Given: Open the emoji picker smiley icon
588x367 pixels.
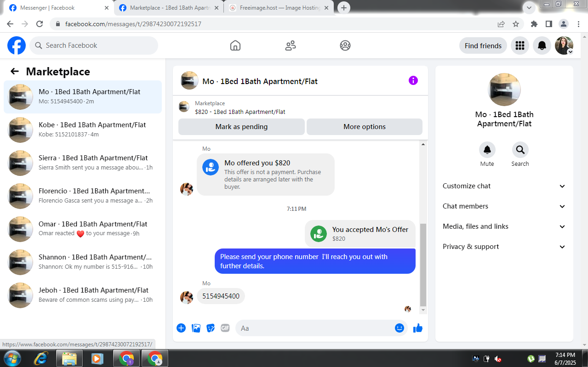Looking at the screenshot, I should 400,328.
